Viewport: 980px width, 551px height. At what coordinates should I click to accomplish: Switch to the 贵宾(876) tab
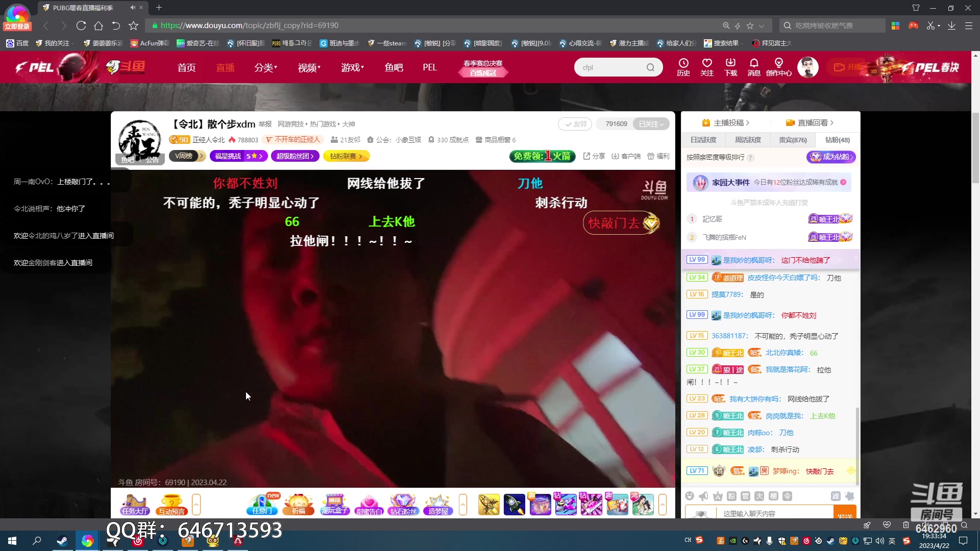792,139
